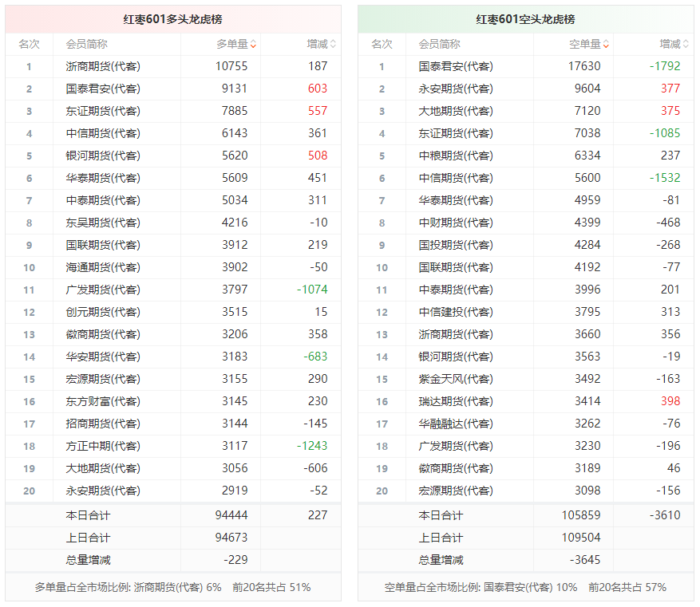Select 东方财富(代客) row
The width and height of the screenshot is (700, 607).
pos(173,401)
